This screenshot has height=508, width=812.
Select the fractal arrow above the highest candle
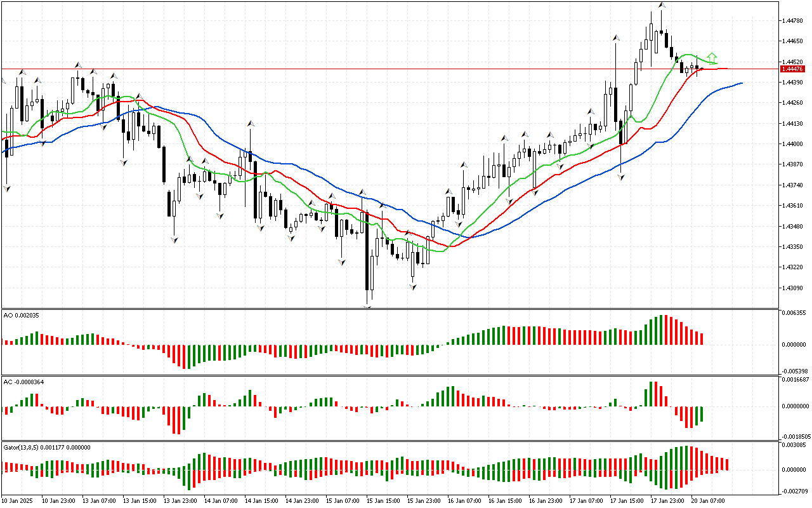(662, 5)
